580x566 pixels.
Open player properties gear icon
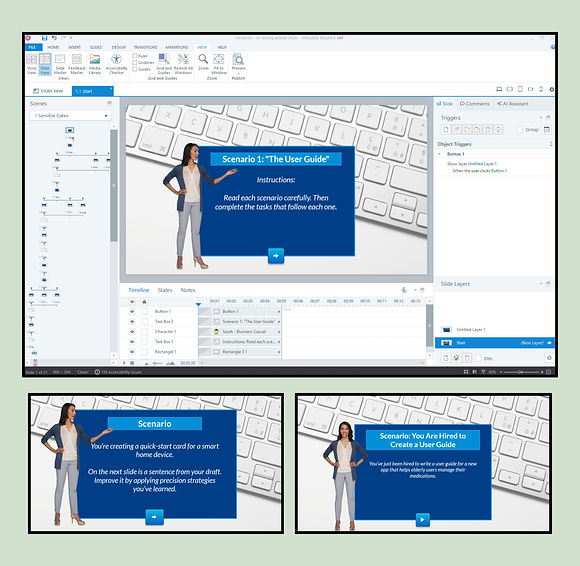coord(552,89)
